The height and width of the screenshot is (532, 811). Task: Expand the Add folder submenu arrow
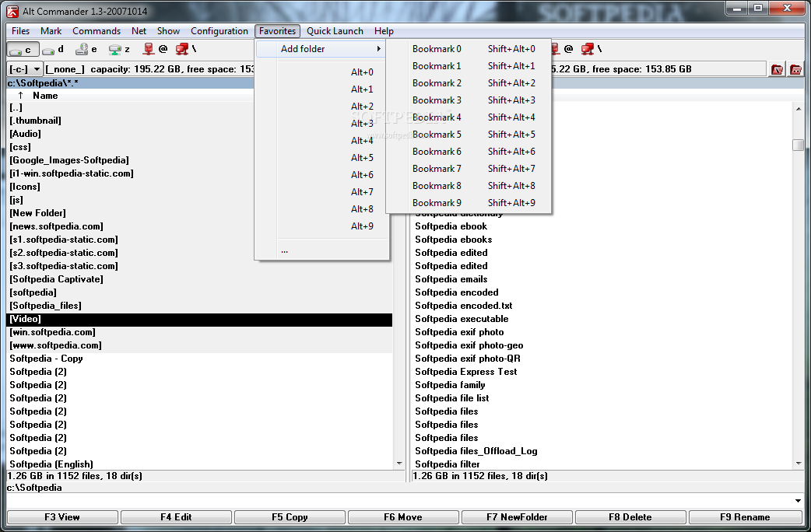coord(378,48)
